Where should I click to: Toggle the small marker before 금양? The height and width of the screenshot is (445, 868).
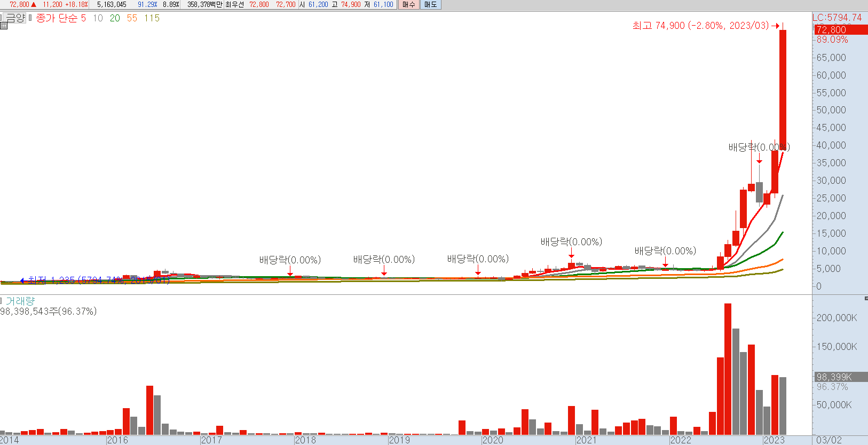pyautogui.click(x=2, y=18)
